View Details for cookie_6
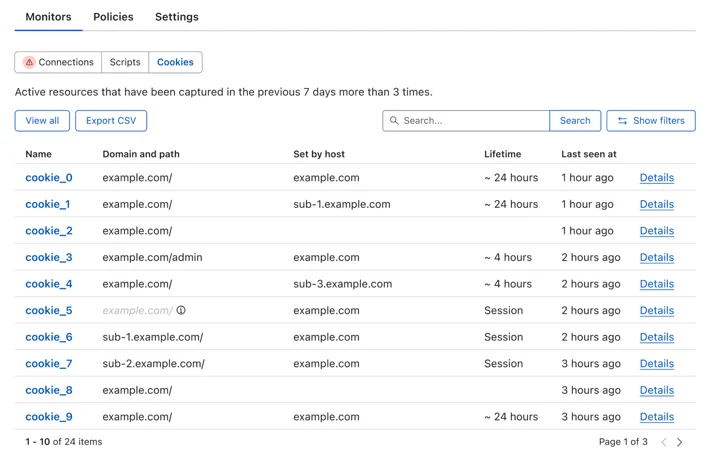 (657, 337)
